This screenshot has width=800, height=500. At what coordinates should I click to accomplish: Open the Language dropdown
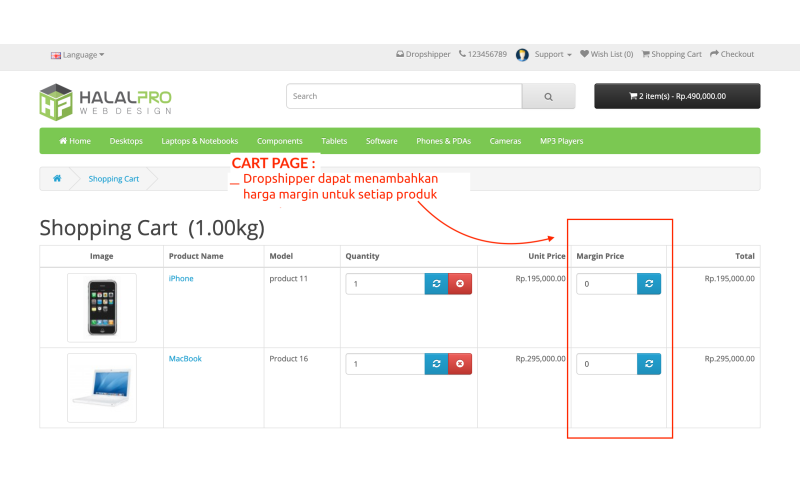pyautogui.click(x=78, y=55)
